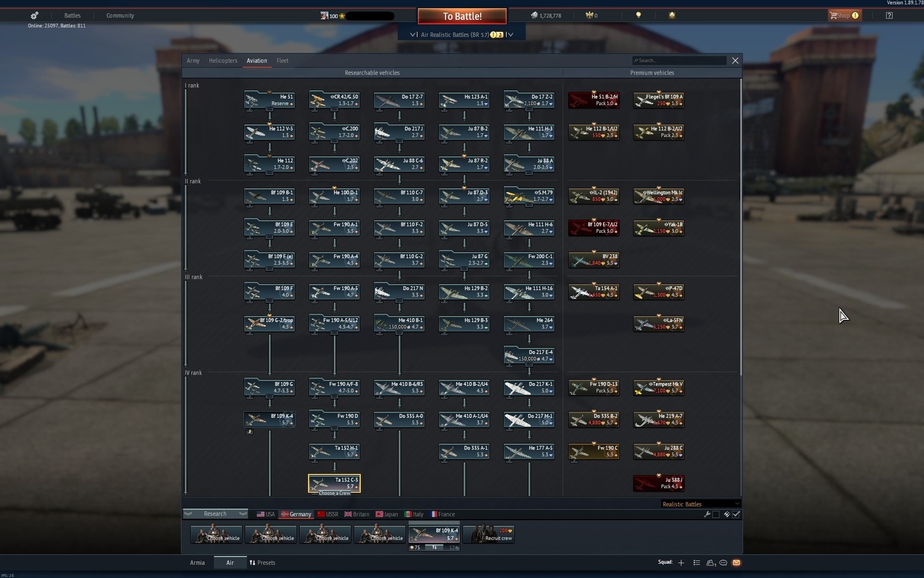Screen dimensions: 924x578
Task: Toggle the auto-repair checkbox beside wrench
Action: tap(716, 514)
